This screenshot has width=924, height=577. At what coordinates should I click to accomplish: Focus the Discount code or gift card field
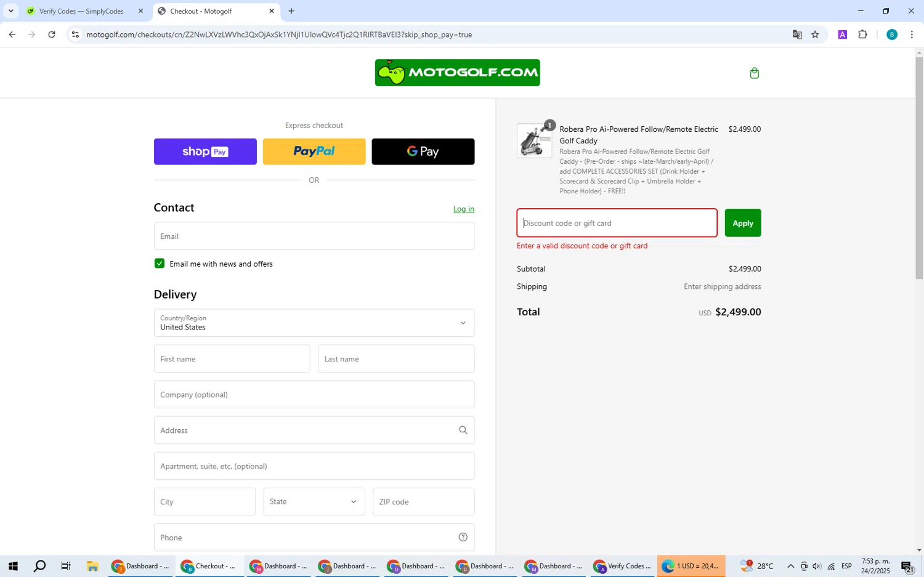coord(617,223)
